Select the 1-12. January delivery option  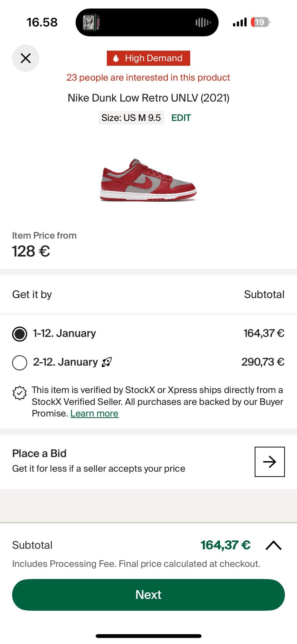(19, 334)
